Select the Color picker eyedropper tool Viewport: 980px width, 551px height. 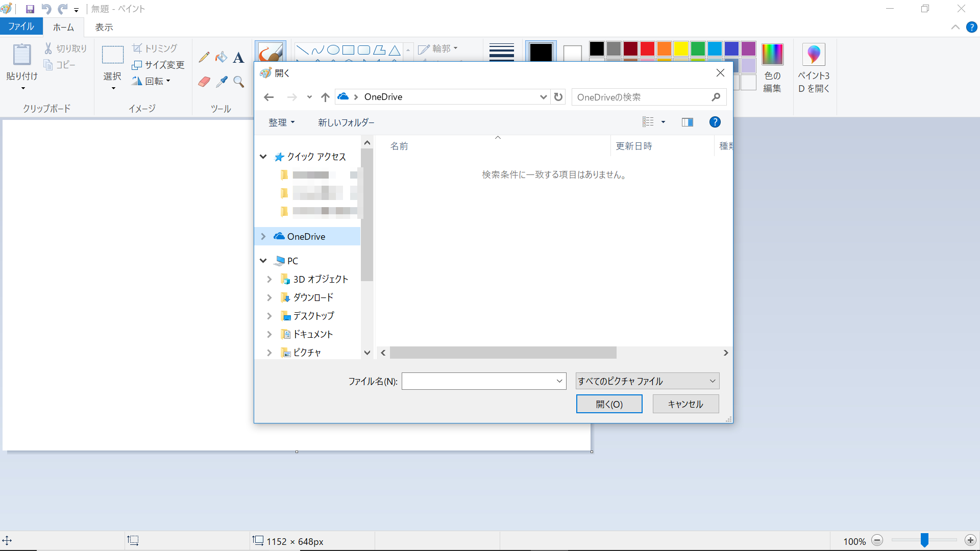(x=222, y=82)
